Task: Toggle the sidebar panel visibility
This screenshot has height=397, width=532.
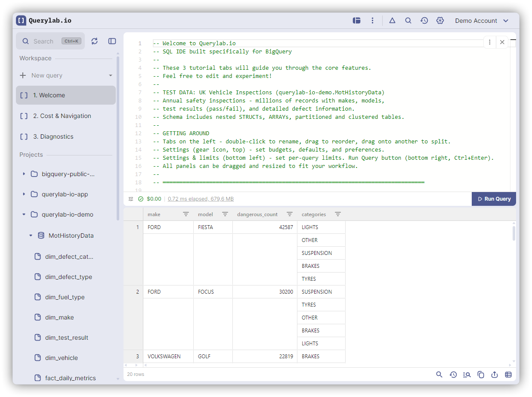Action: tap(112, 41)
